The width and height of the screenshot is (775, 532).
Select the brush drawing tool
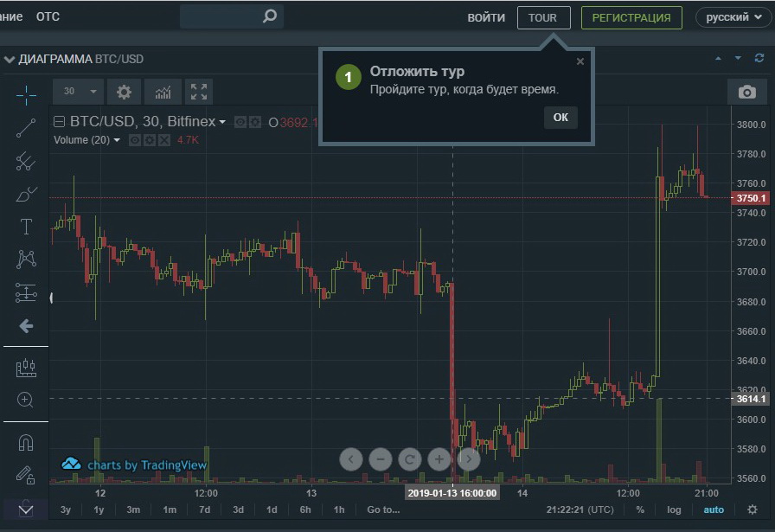tap(26, 195)
